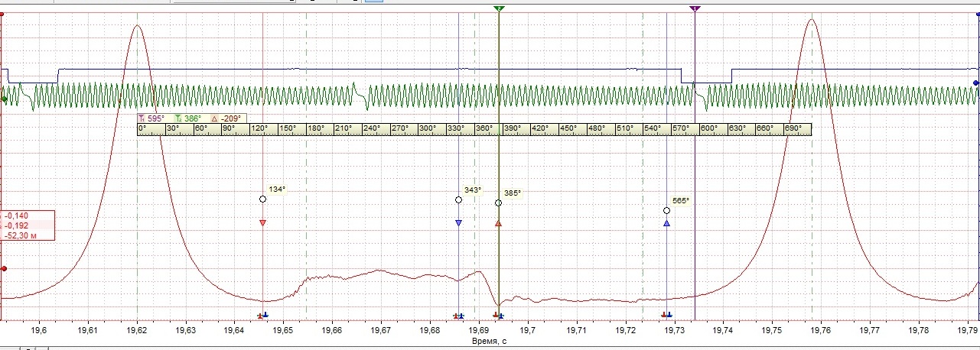This screenshot has width=980, height=350.
Task: Click the 450° mark on the angle ruler
Action: pyautogui.click(x=568, y=129)
